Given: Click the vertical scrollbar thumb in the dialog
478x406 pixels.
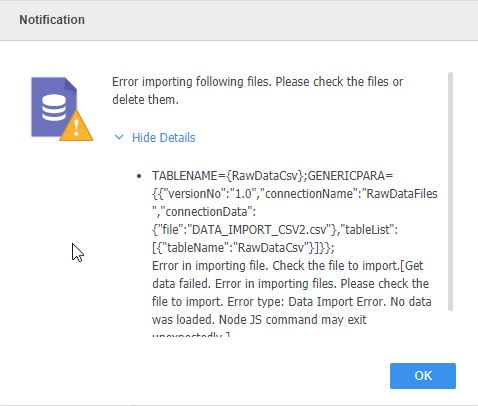Looking at the screenshot, I should (x=450, y=191).
